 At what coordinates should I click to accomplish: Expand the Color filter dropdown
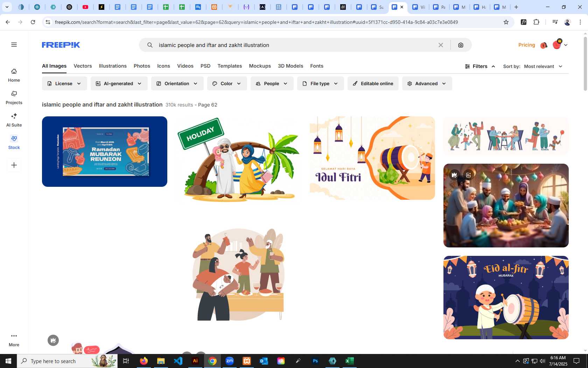[x=227, y=83]
